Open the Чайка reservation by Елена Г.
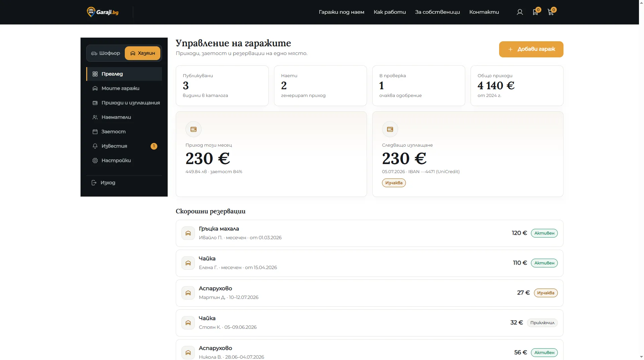Viewport: 644px width, 360px height. (369, 263)
